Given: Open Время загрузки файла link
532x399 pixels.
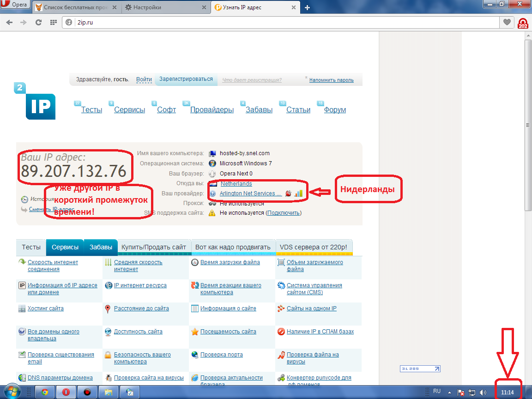Looking at the screenshot, I should (x=230, y=262).
